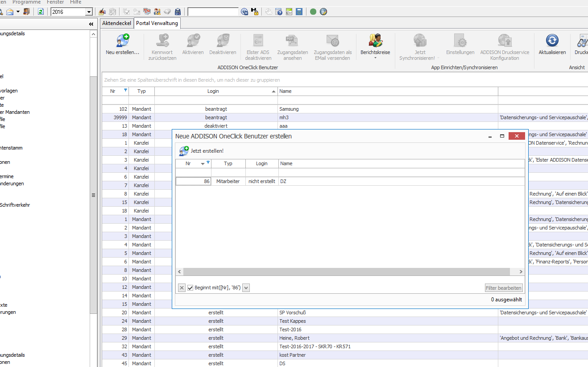Screen dimensions: 588x367
Task: Select the 'Heine, Robert' row
Action: pos(344,338)
